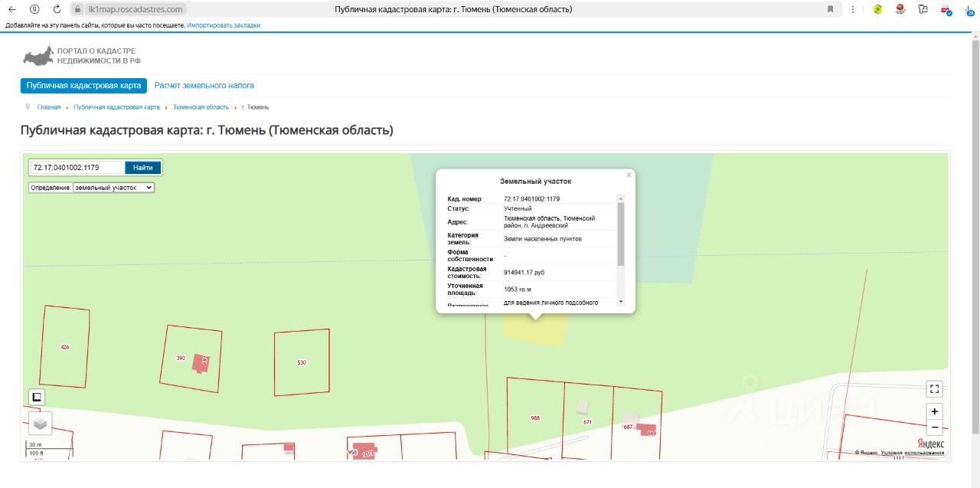Viewport: 980px width, 488px height.
Task: Enter fullscreen map mode
Action: tap(934, 389)
